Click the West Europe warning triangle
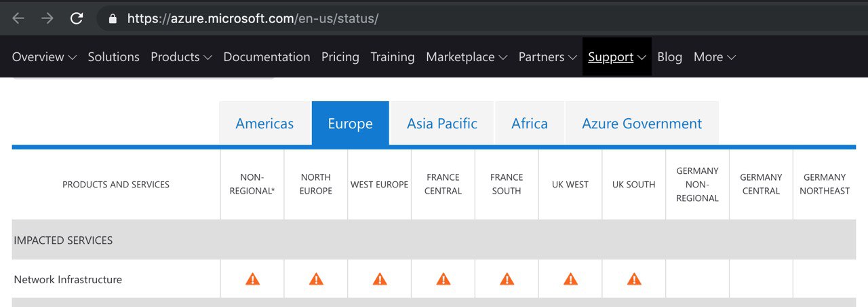The height and width of the screenshot is (307, 868). [380, 278]
